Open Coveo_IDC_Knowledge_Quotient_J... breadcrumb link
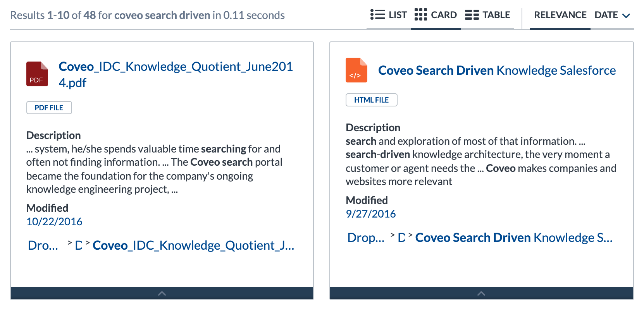This screenshot has height=312, width=644. (x=193, y=245)
